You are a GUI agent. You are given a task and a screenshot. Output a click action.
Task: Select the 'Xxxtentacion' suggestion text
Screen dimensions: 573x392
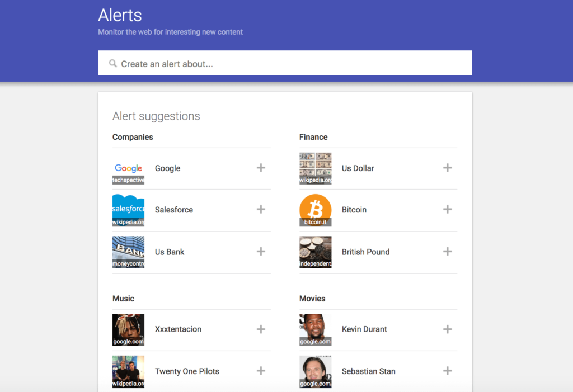178,329
